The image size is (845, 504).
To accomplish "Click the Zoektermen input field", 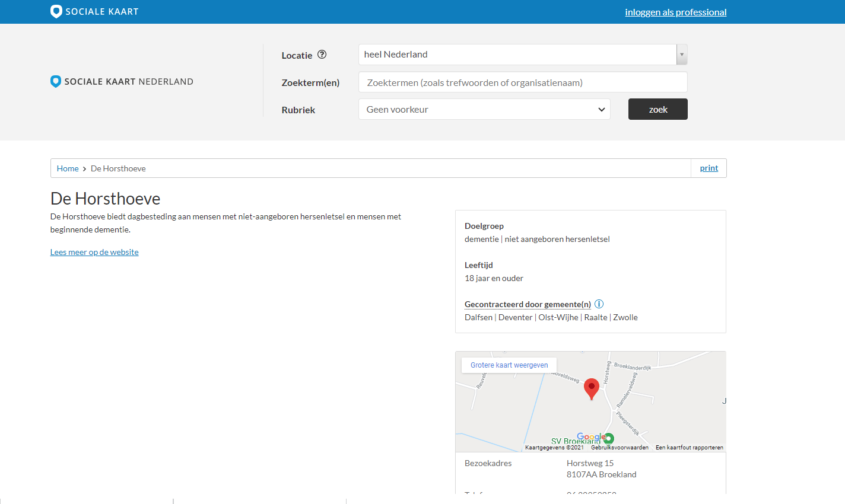I will coord(522,82).
